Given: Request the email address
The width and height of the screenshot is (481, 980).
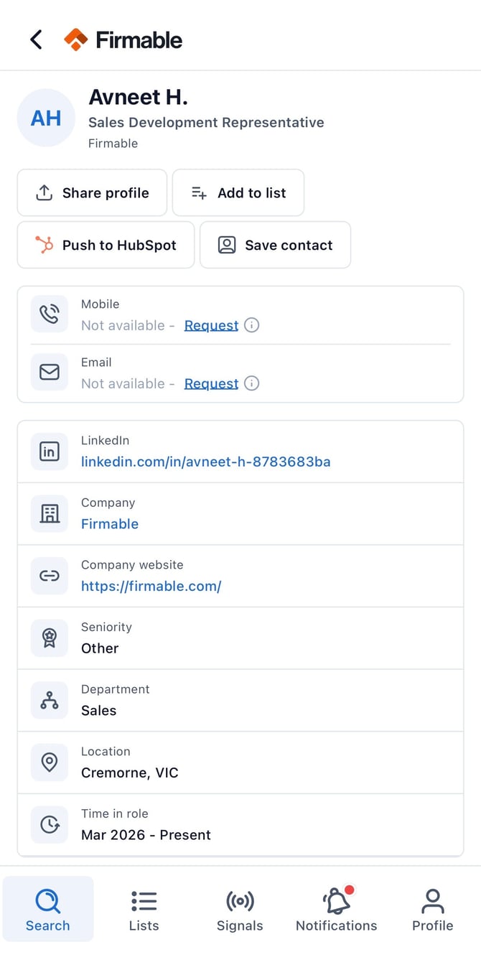Looking at the screenshot, I should 211,383.
